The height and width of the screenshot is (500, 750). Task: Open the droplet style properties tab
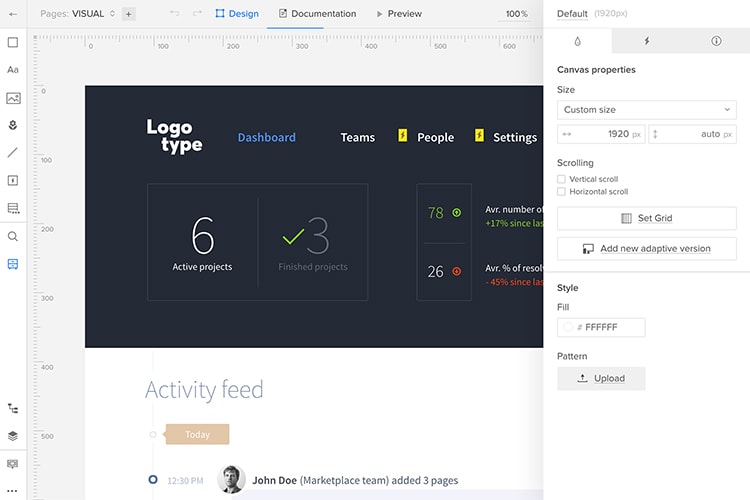pyautogui.click(x=577, y=41)
